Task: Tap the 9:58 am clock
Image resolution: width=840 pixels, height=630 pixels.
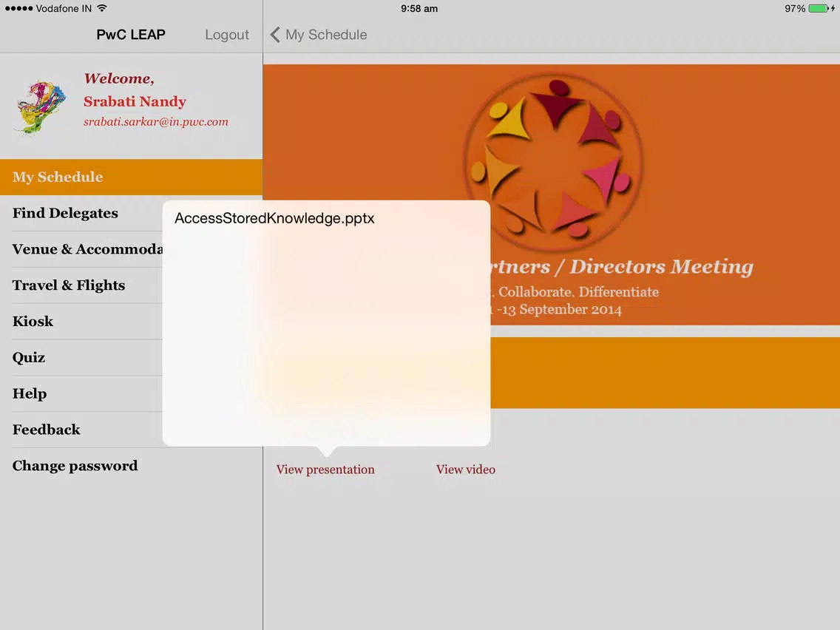Action: pos(419,9)
